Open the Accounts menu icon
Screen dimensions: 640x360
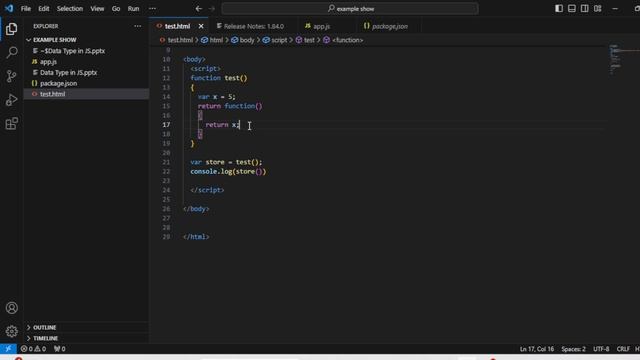pos(11,308)
